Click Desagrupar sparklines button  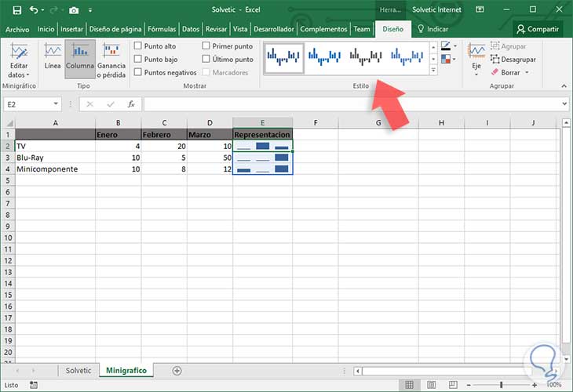click(513, 59)
